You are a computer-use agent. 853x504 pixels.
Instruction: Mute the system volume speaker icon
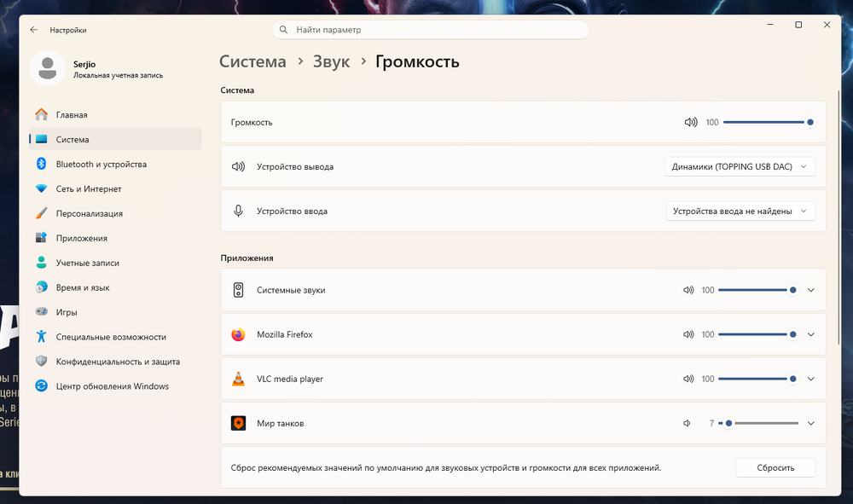pyautogui.click(x=690, y=122)
